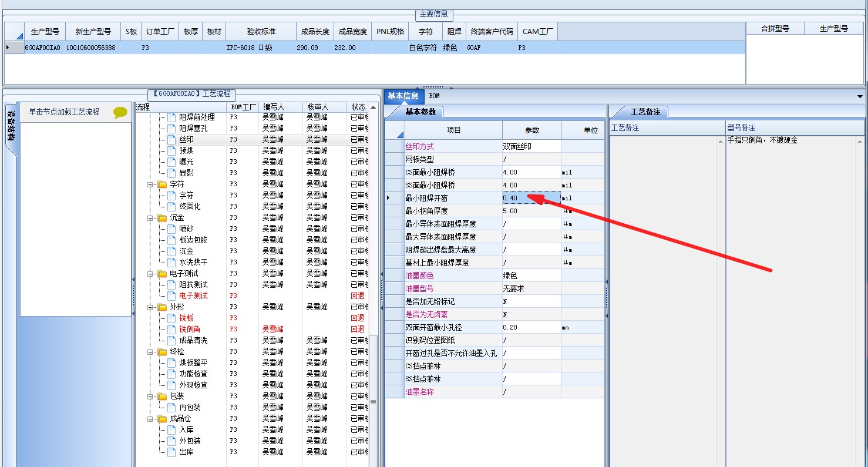
Task: Select the 基本参数 tab
Action: [420, 112]
